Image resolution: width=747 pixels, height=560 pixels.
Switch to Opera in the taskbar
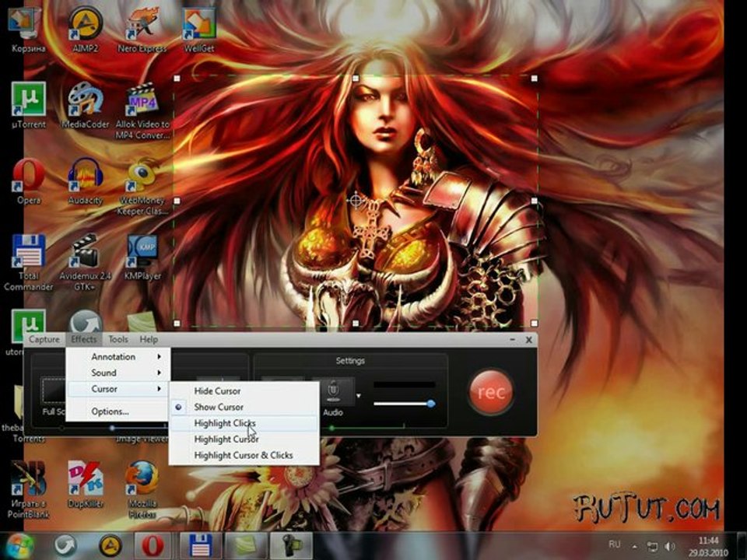tap(153, 546)
